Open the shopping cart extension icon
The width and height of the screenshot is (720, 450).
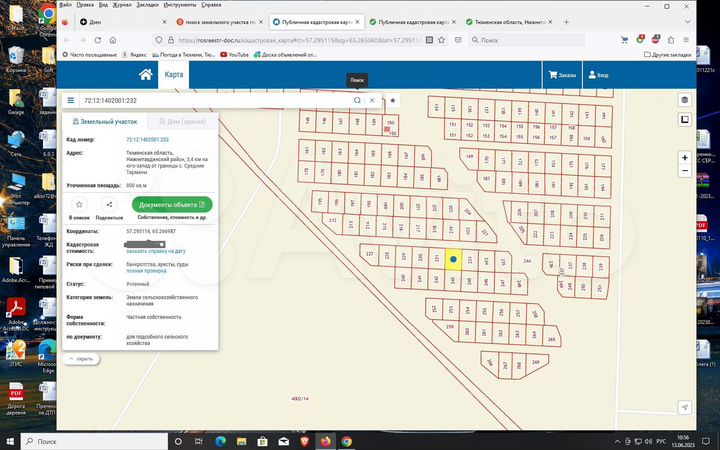click(624, 40)
